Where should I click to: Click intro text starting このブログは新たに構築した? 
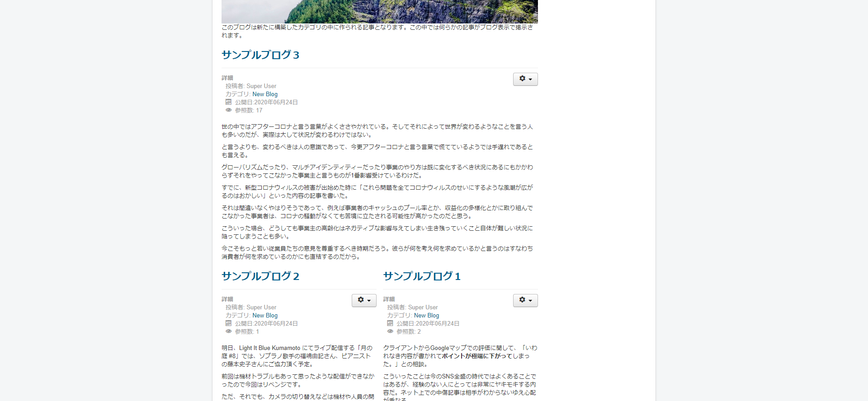(x=377, y=32)
